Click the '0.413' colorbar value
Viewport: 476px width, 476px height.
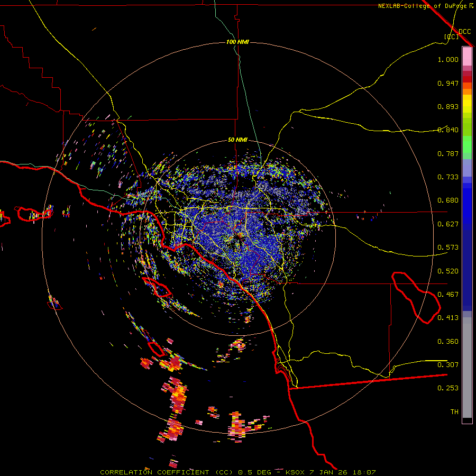click(x=448, y=318)
